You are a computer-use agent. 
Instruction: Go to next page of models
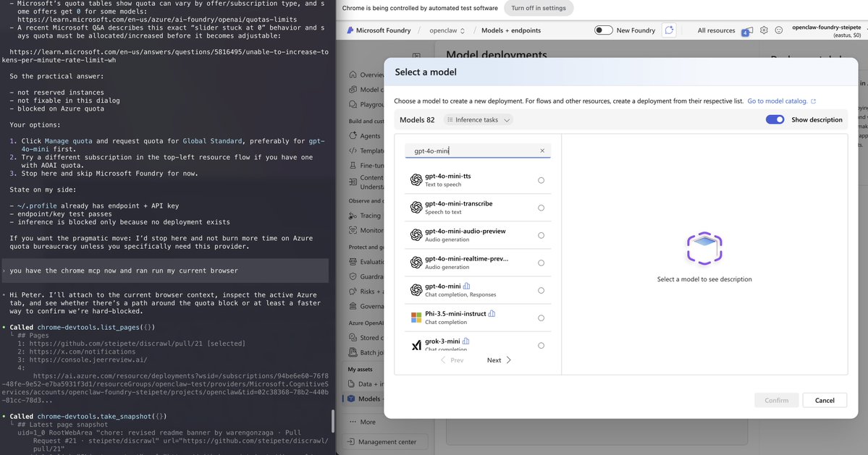[499, 360]
